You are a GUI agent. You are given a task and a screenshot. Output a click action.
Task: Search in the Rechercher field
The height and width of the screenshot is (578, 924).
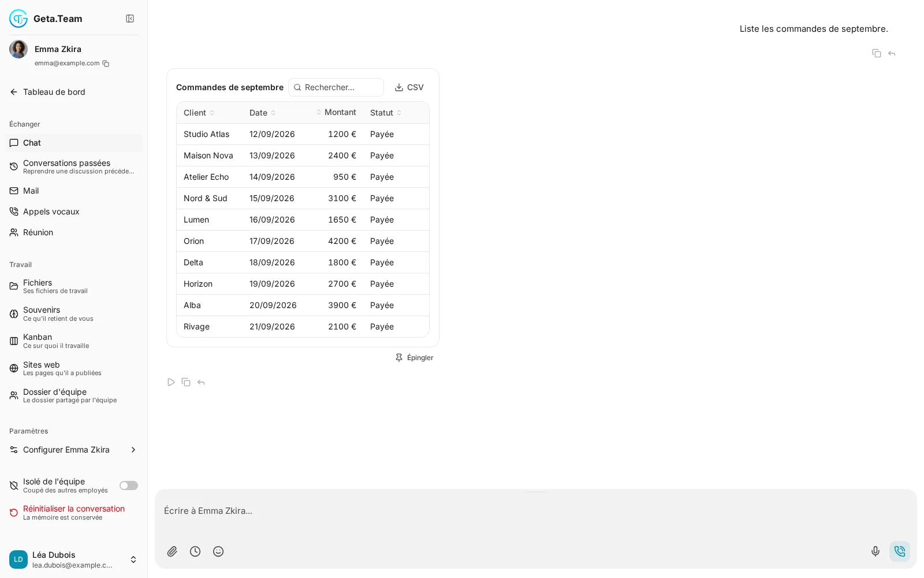pos(336,87)
